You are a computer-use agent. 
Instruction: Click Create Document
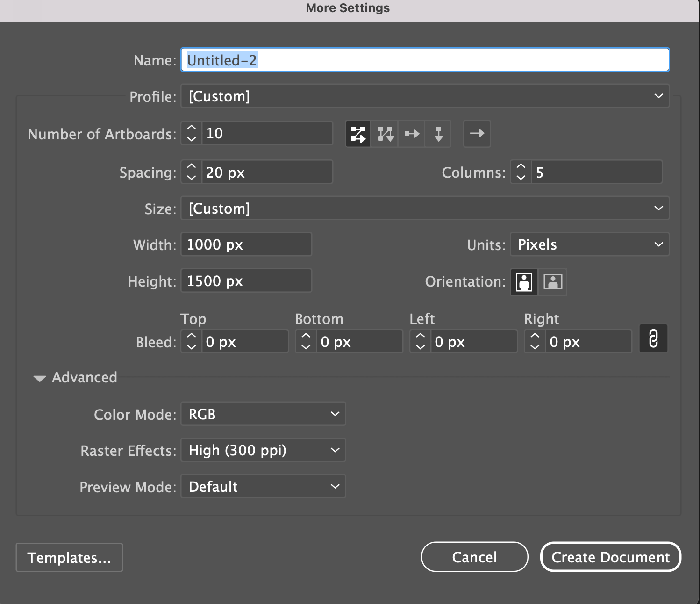(610, 557)
